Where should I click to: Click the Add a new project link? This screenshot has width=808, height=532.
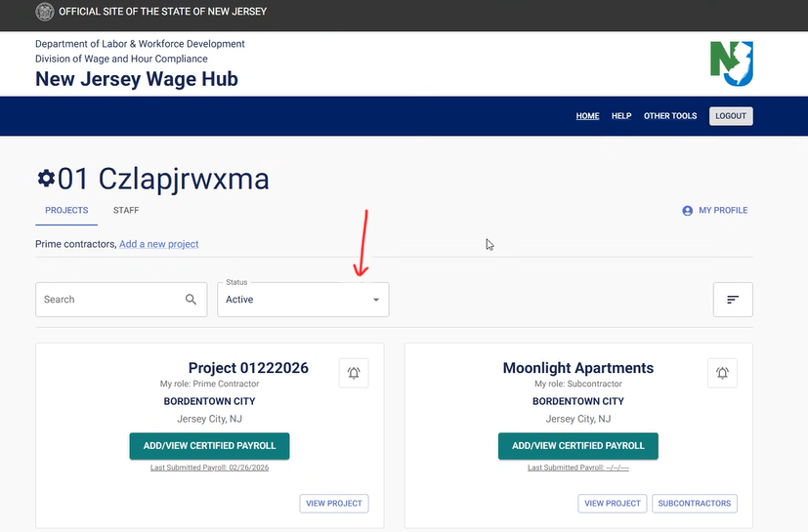(x=158, y=244)
